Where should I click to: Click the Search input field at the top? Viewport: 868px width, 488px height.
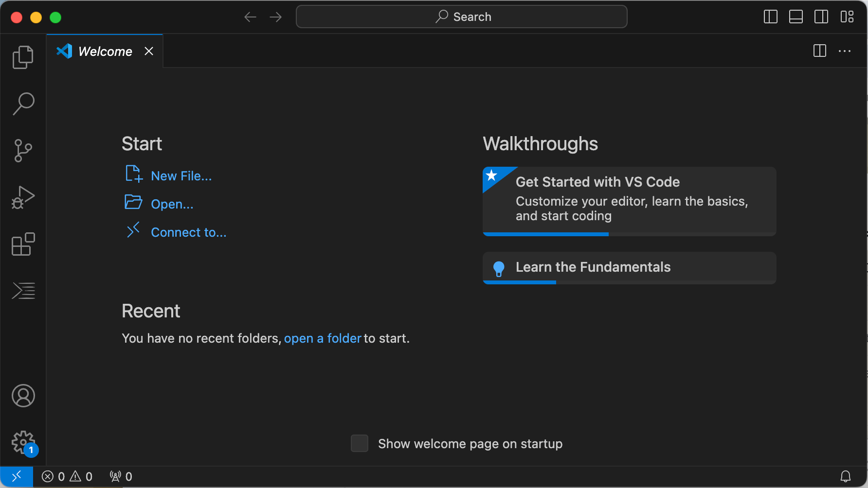(x=461, y=16)
